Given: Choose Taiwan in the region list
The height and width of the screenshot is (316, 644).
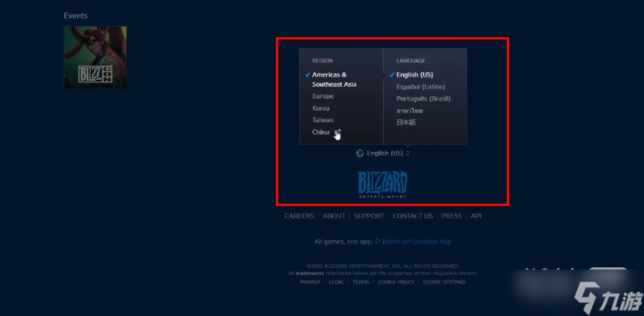Looking at the screenshot, I should (323, 120).
